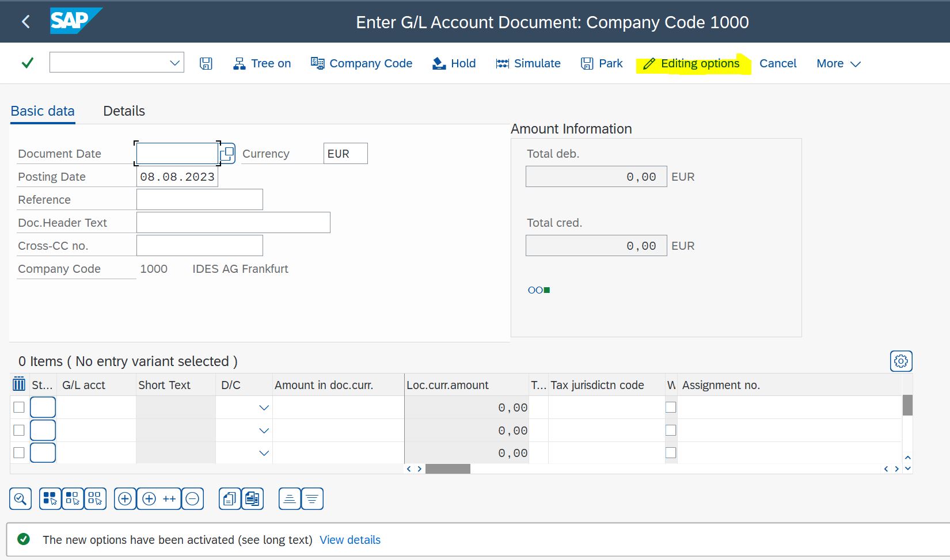Viewport: 950px width, 560px height.
Task: Check the W column box on the first item
Action: [x=670, y=407]
